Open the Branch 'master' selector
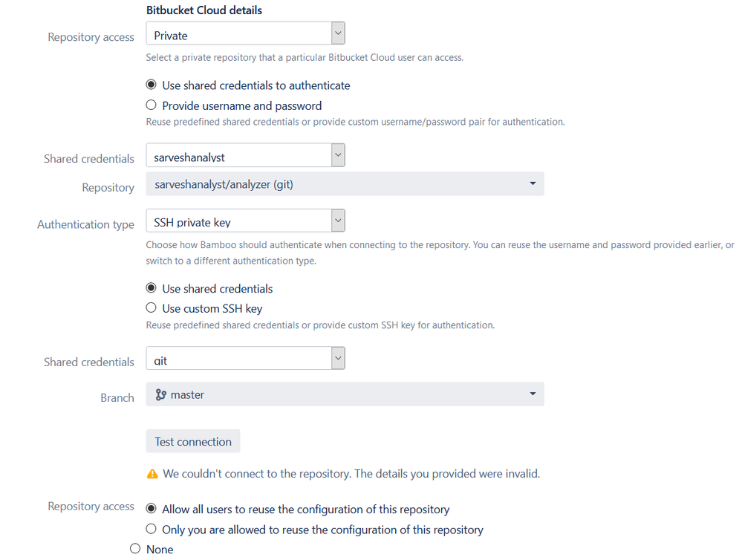The height and width of the screenshot is (560, 742). point(345,394)
